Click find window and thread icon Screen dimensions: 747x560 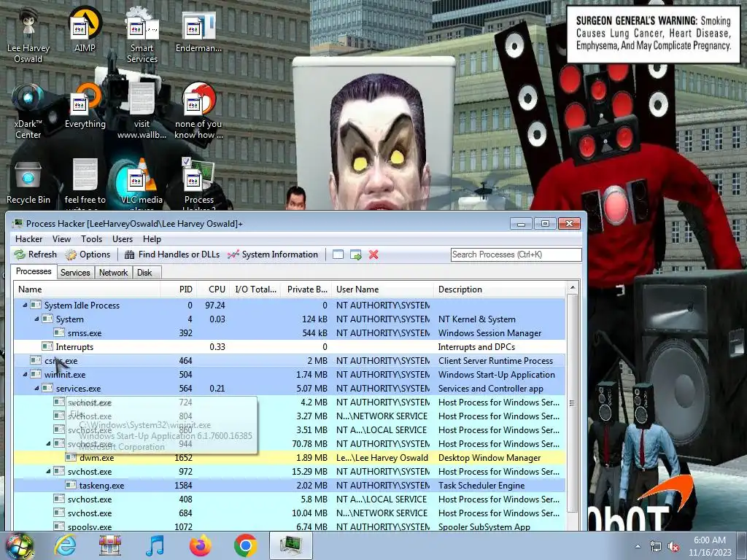point(356,254)
